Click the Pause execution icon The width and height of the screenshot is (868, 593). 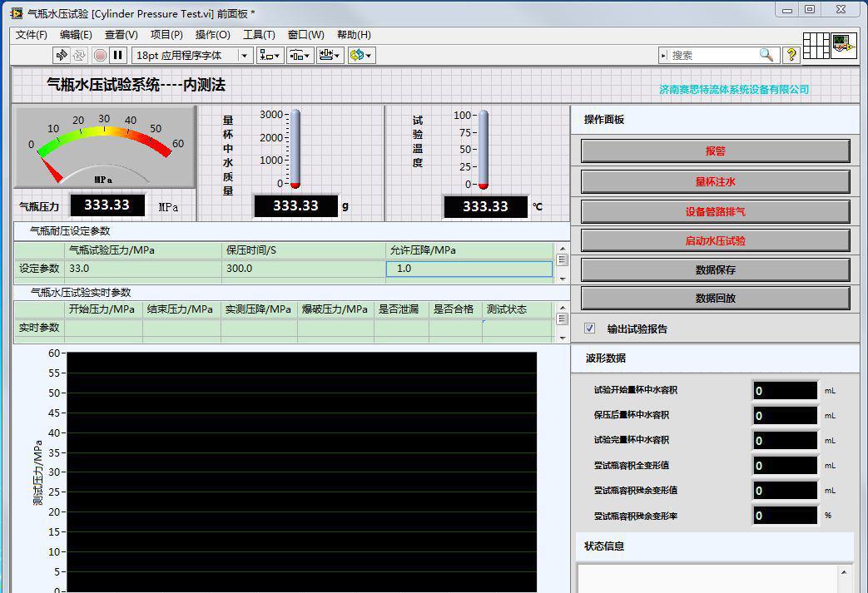pyautogui.click(x=118, y=56)
